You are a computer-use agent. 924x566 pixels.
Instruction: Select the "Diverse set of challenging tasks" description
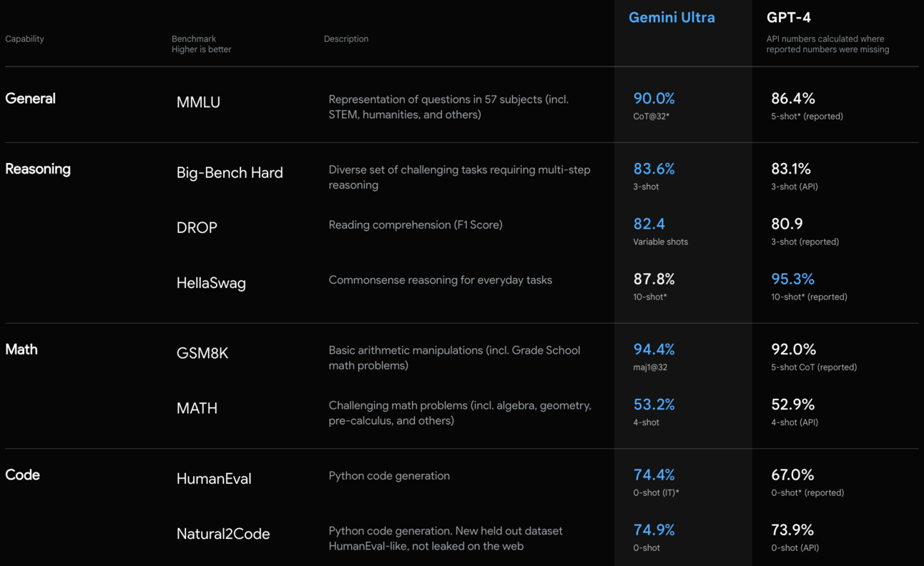click(459, 177)
